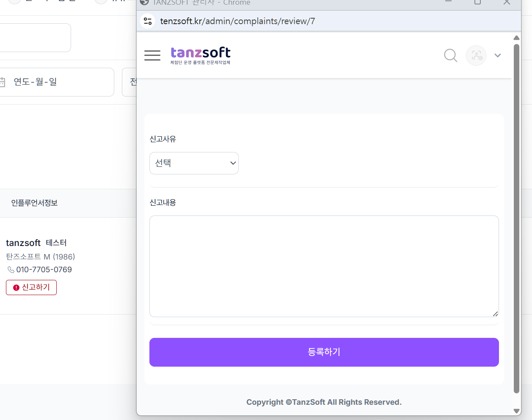
Task: Click the tanzsoft 테스터 influencer name
Action: (36, 243)
